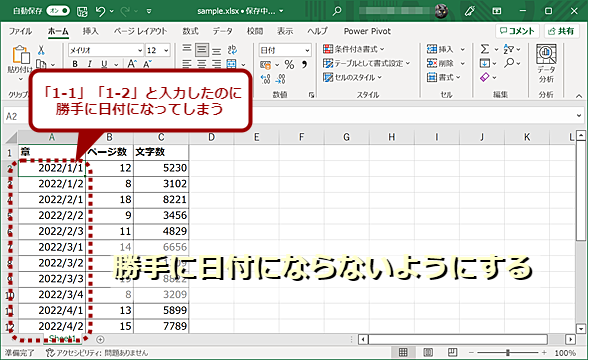Collapse the ribbon with the chevron
This screenshot has height=361, width=589.
coord(579,96)
